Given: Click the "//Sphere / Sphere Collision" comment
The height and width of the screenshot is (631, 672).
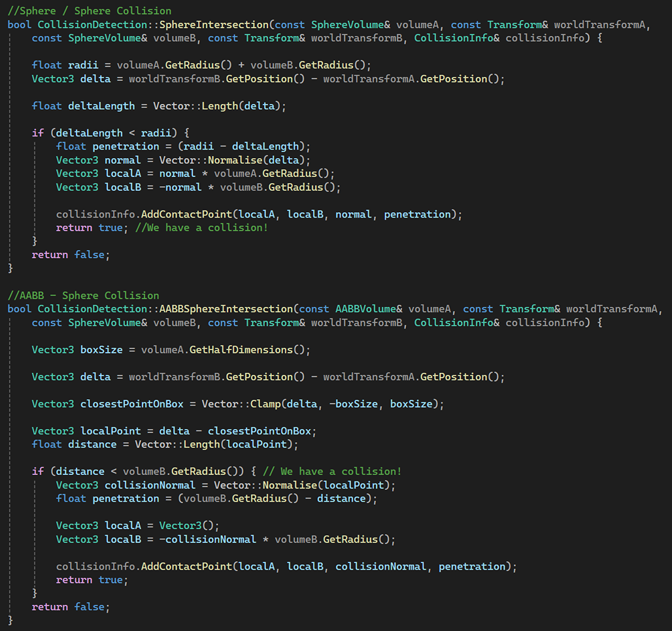Looking at the screenshot, I should click(89, 10).
